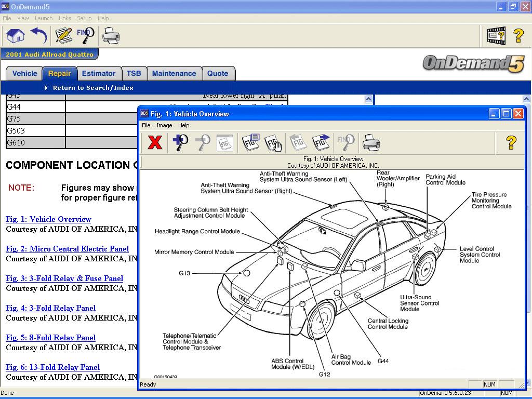
Task: Select the G44 table cell
Action: click(x=36, y=107)
